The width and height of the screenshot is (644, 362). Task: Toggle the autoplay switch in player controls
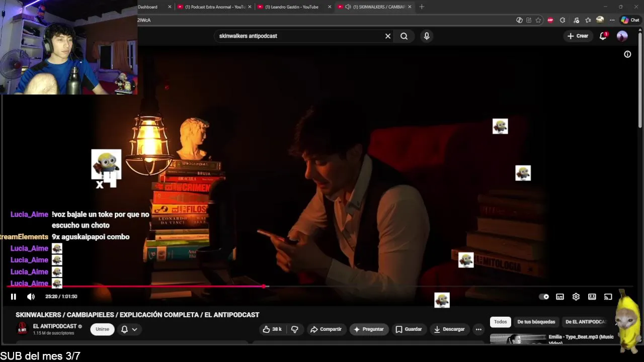coord(544,297)
